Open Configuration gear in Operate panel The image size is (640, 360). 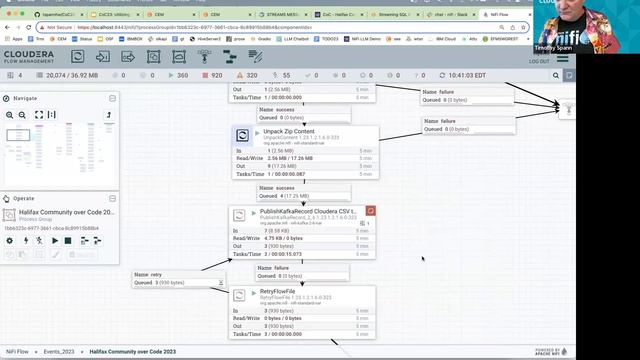9,241
